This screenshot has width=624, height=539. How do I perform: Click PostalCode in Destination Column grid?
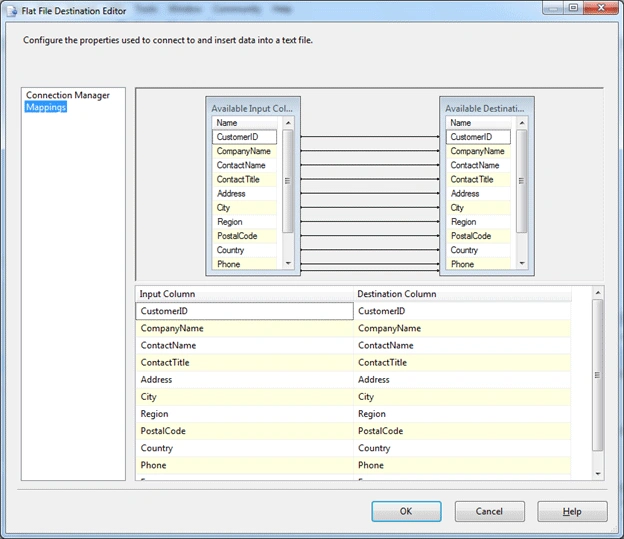pyautogui.click(x=462, y=431)
